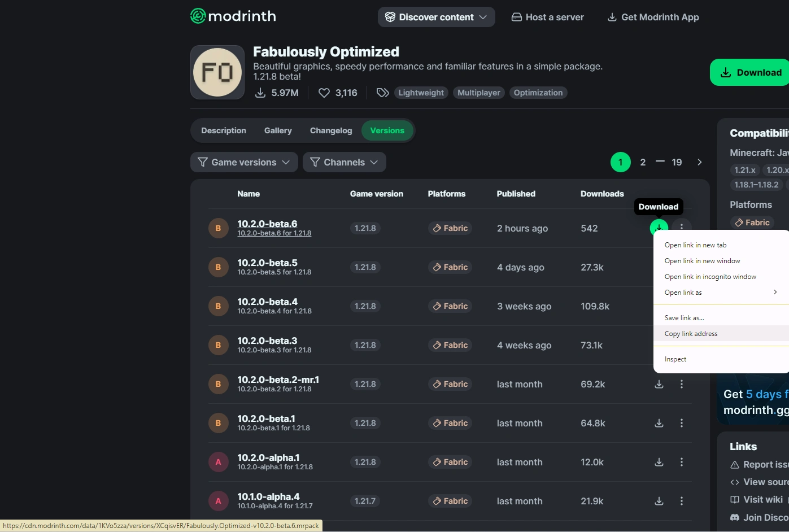Click the tags icon before Lightweight

pos(383,93)
